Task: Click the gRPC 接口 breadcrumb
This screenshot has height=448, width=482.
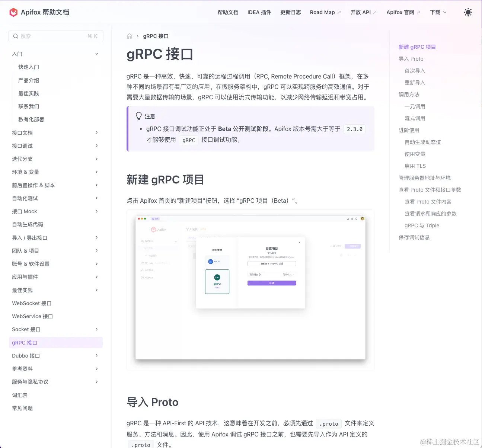Action: pos(156,36)
